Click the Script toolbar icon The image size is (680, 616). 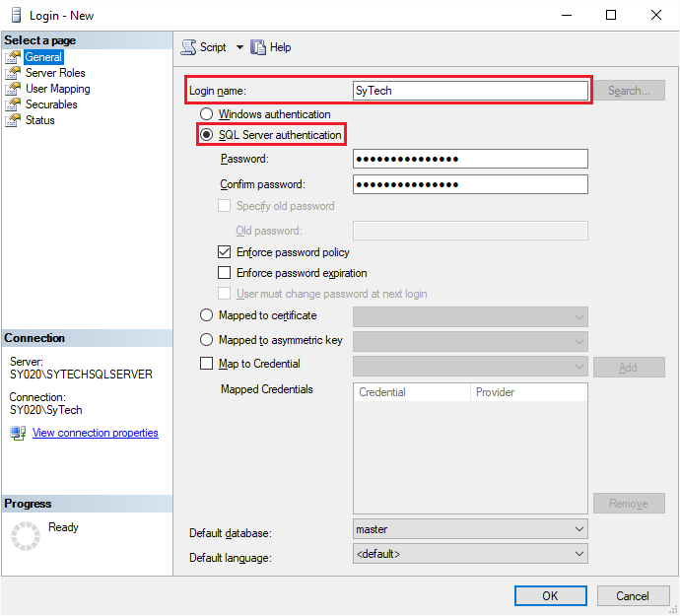pos(188,47)
